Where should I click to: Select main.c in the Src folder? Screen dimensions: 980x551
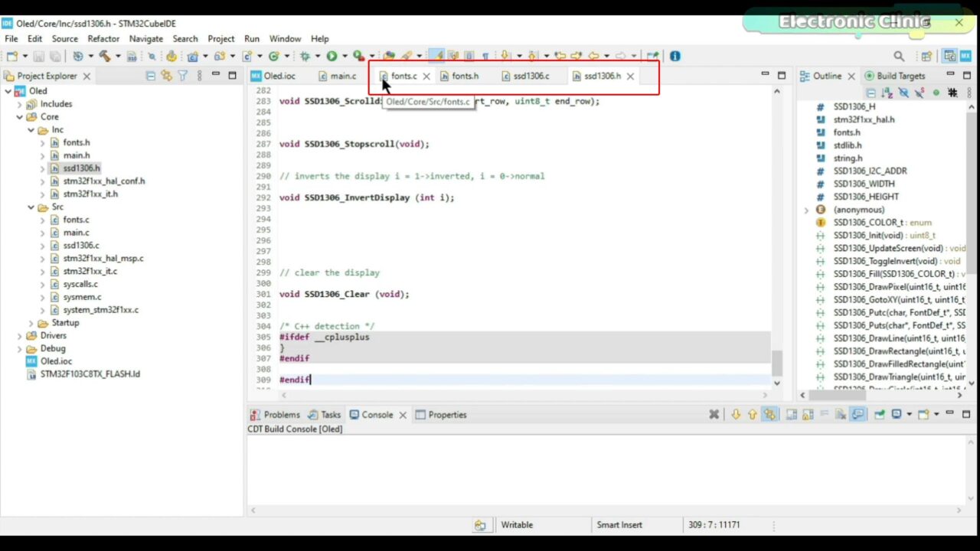(x=76, y=233)
